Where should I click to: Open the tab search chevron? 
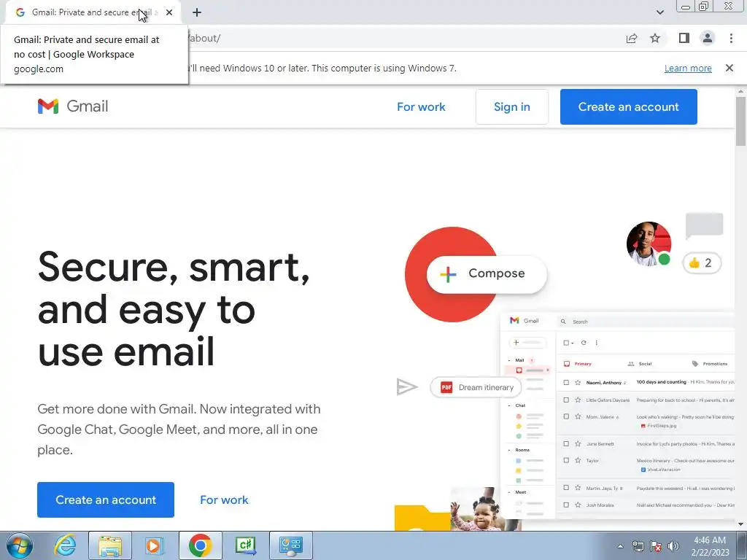pos(659,12)
